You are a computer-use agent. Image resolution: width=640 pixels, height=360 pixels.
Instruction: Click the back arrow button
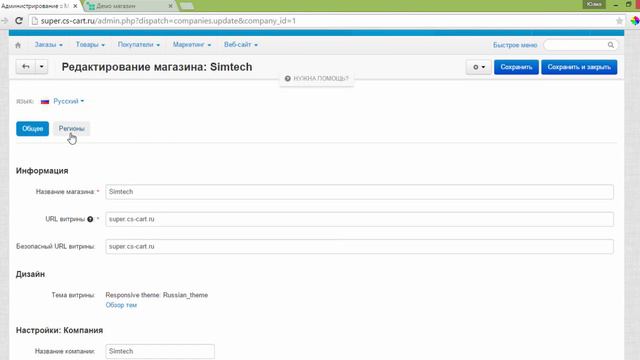pyautogui.click(x=26, y=67)
